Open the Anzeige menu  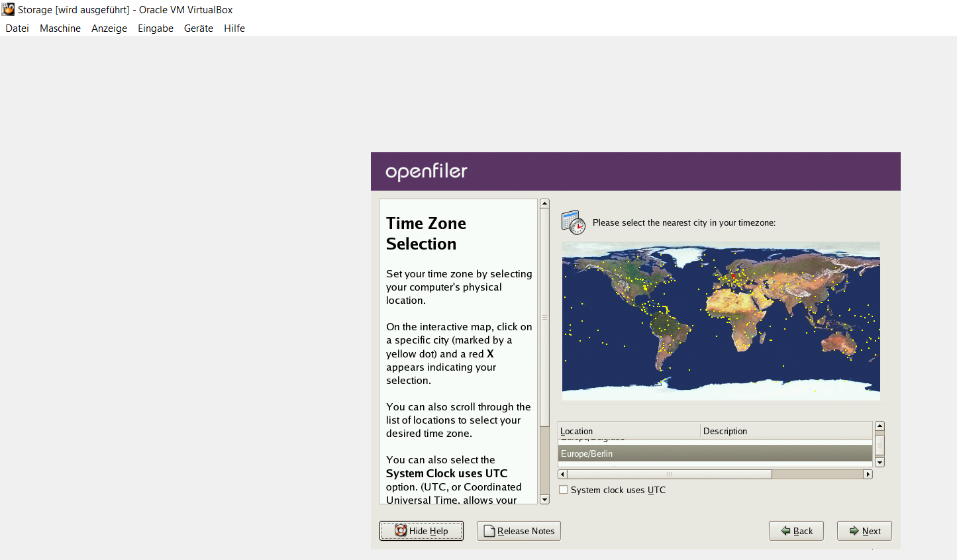109,28
